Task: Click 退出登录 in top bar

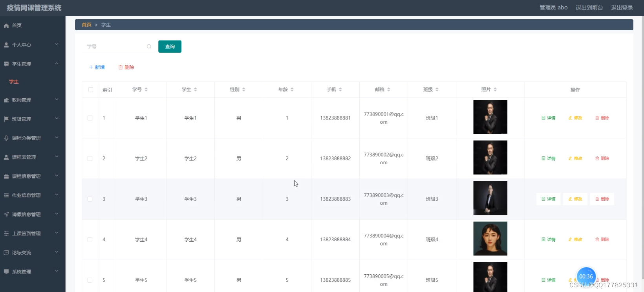Action: pos(622,7)
